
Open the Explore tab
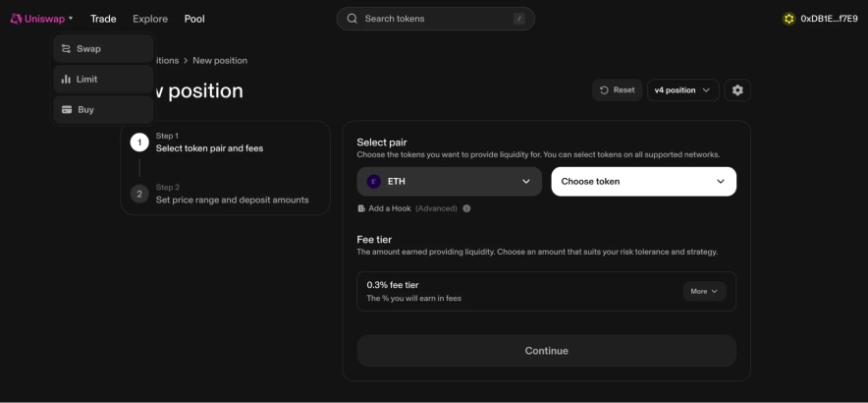pos(150,19)
